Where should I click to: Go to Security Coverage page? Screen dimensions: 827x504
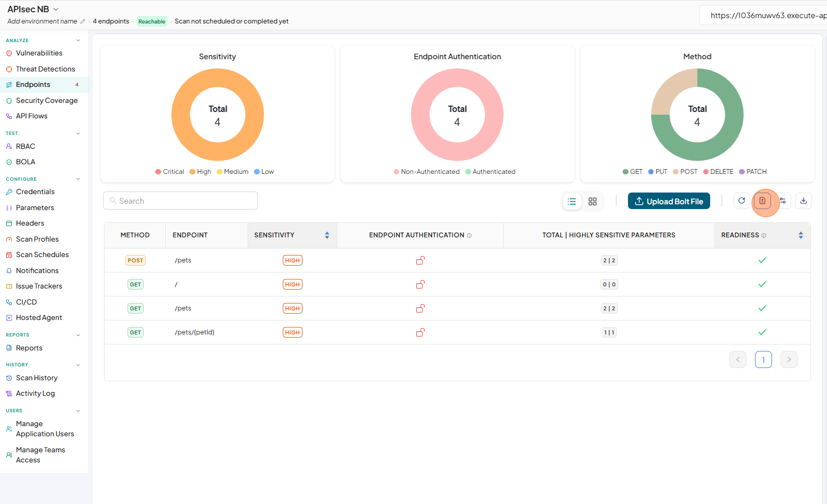pos(47,101)
